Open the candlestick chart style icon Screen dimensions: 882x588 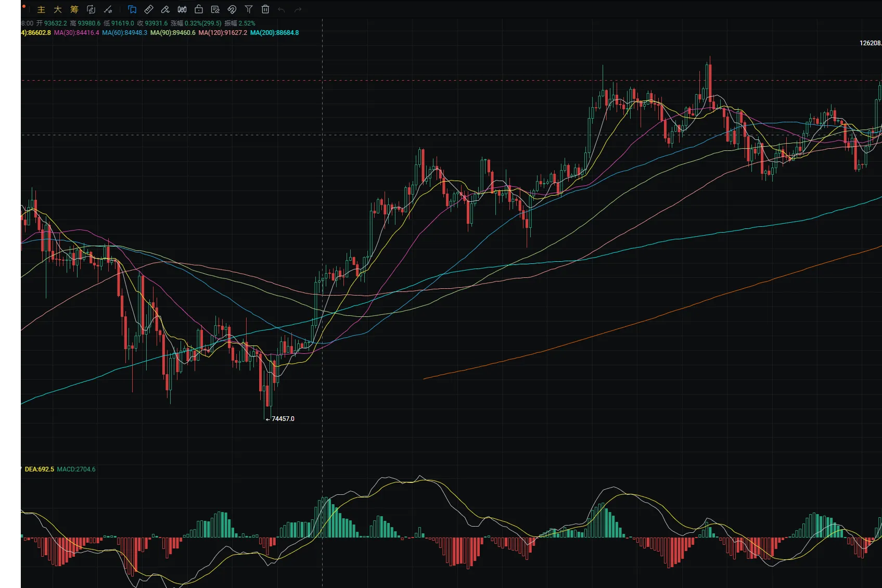[x=182, y=9]
